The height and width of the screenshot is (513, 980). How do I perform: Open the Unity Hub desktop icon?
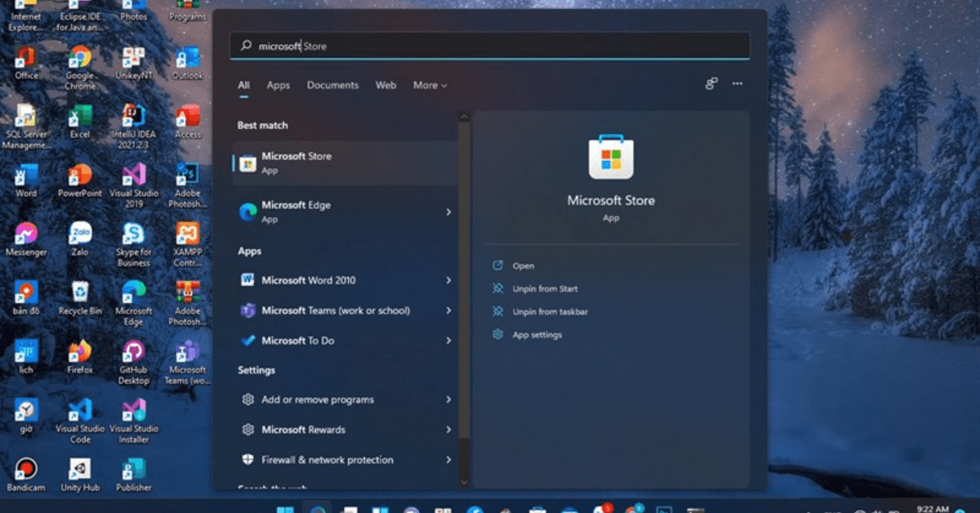(x=79, y=475)
